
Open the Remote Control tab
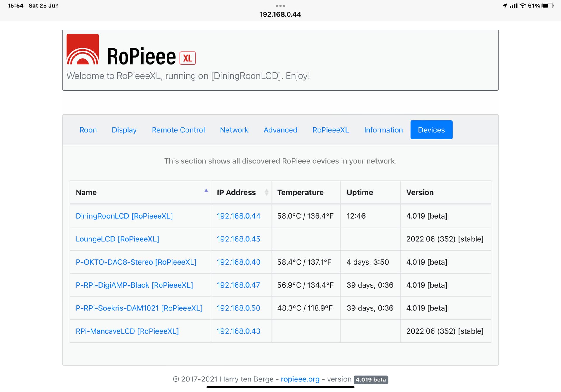(178, 130)
